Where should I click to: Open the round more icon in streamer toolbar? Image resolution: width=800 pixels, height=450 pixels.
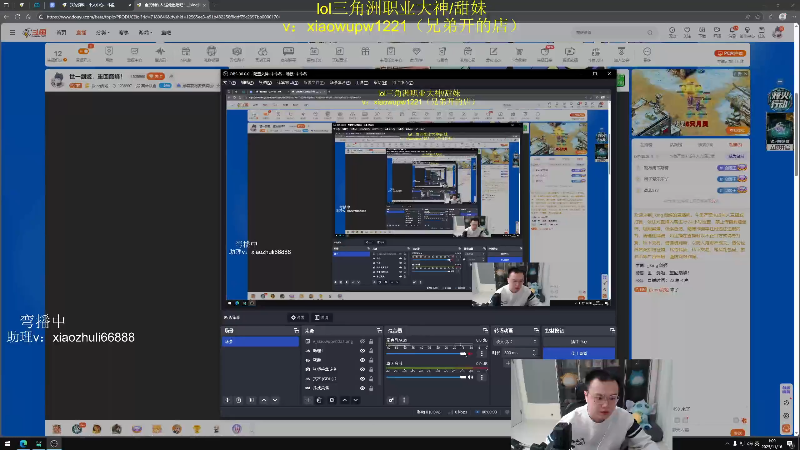tap(647, 52)
